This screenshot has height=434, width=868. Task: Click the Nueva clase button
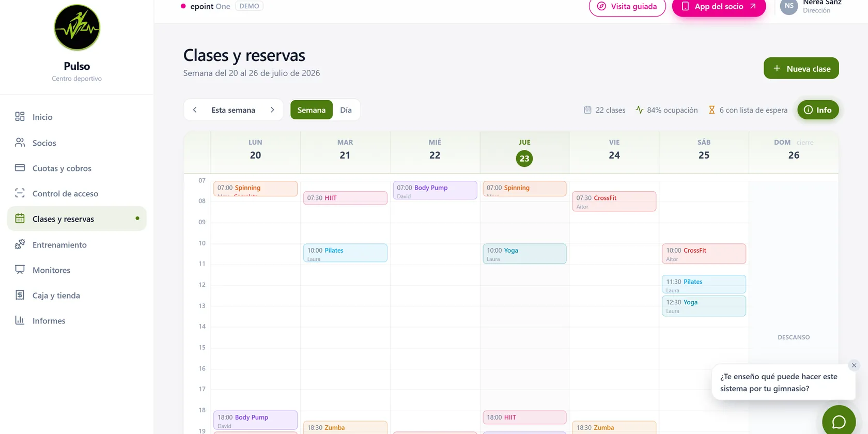coord(801,68)
